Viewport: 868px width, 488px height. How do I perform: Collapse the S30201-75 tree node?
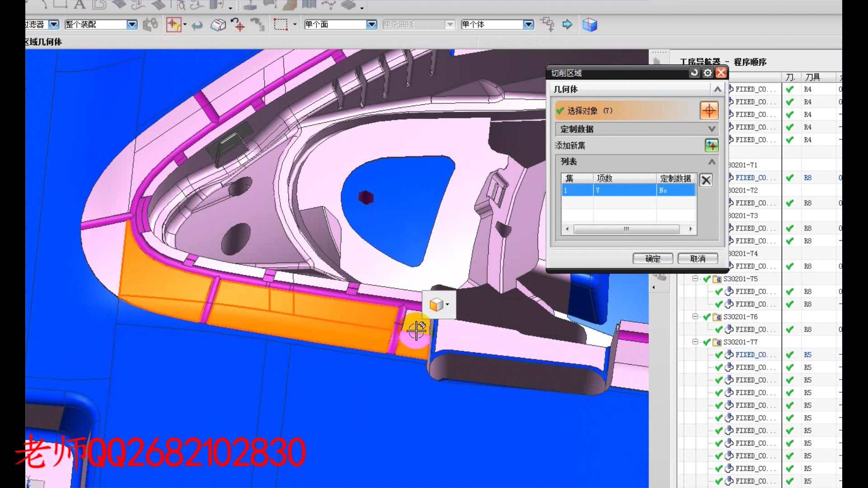pyautogui.click(x=695, y=279)
